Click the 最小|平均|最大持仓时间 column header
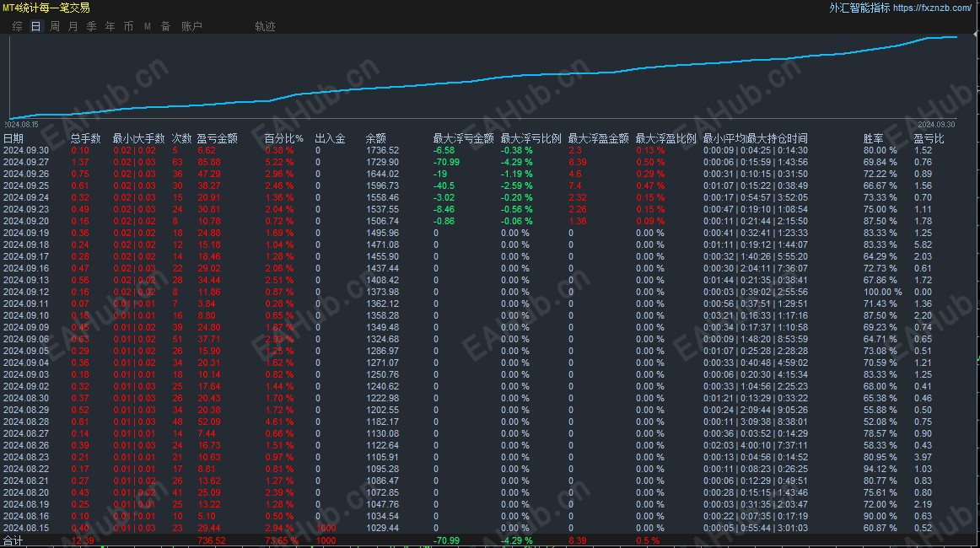 pyautogui.click(x=755, y=138)
